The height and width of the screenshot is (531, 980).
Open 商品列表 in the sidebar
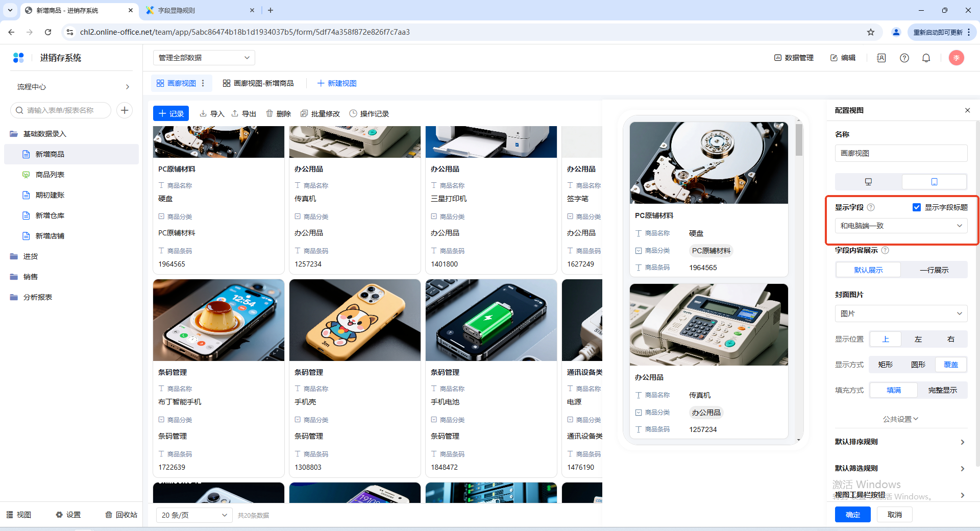pyautogui.click(x=50, y=175)
